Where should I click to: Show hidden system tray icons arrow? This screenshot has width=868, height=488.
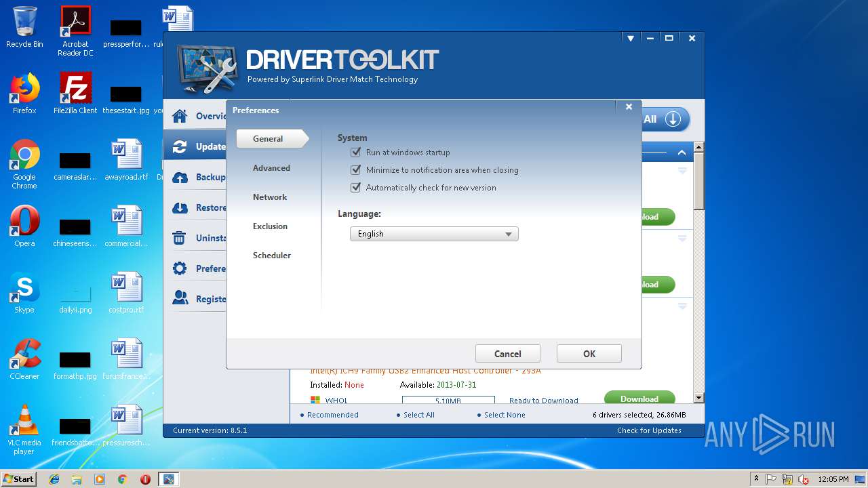tap(756, 479)
